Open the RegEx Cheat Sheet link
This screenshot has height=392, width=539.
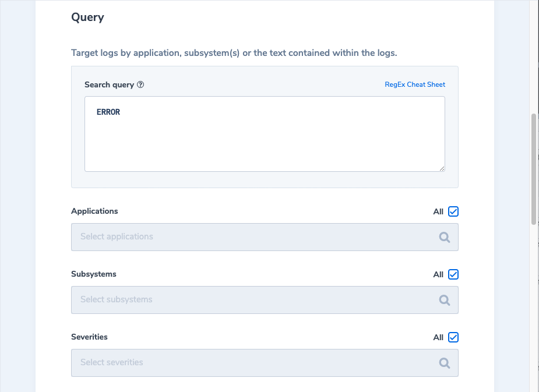[415, 84]
